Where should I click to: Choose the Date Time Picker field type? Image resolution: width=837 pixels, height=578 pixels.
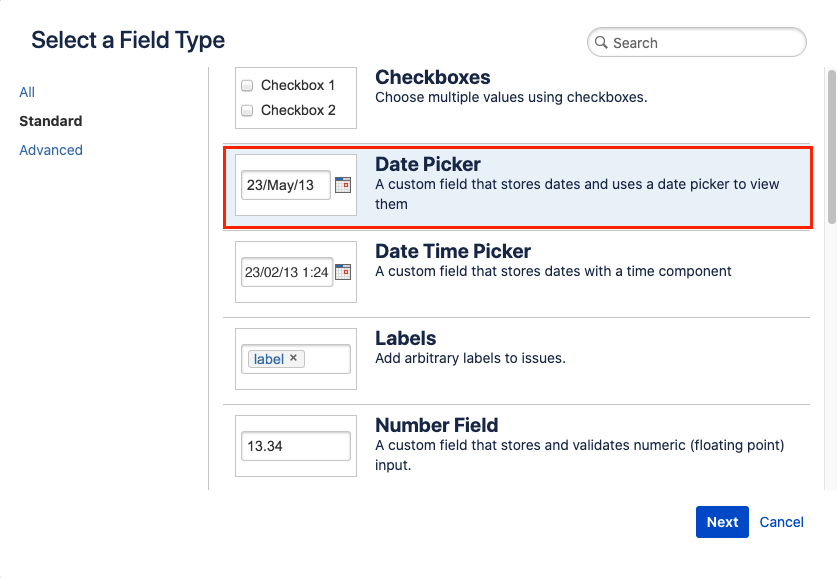tap(517, 274)
